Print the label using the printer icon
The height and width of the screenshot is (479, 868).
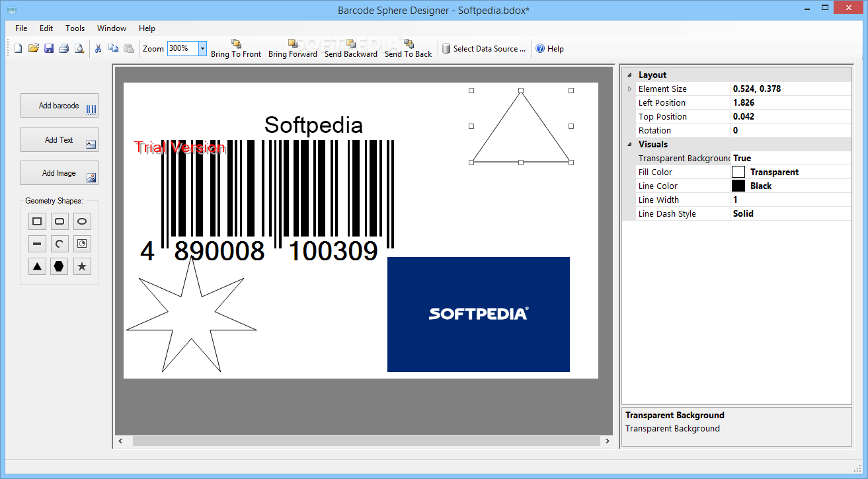[64, 48]
